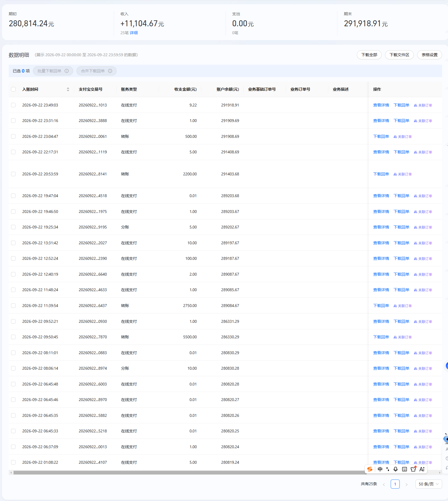Open the soft keyboard icon in the IME bar
The height and width of the screenshot is (501, 448).
click(405, 469)
